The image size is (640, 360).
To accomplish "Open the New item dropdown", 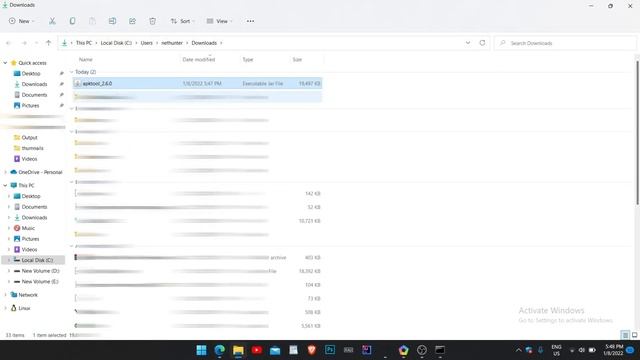I will click(21, 21).
